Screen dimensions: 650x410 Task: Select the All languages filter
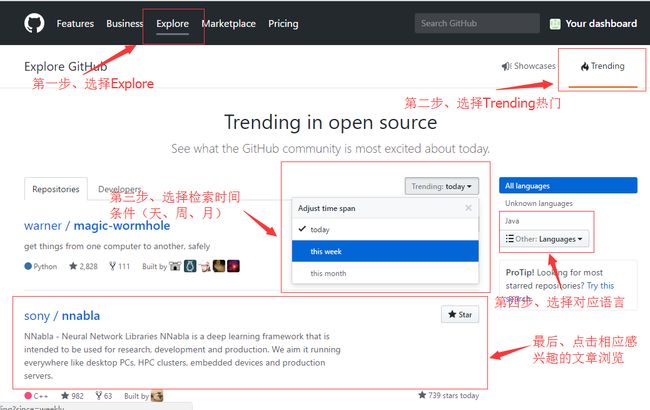(568, 186)
